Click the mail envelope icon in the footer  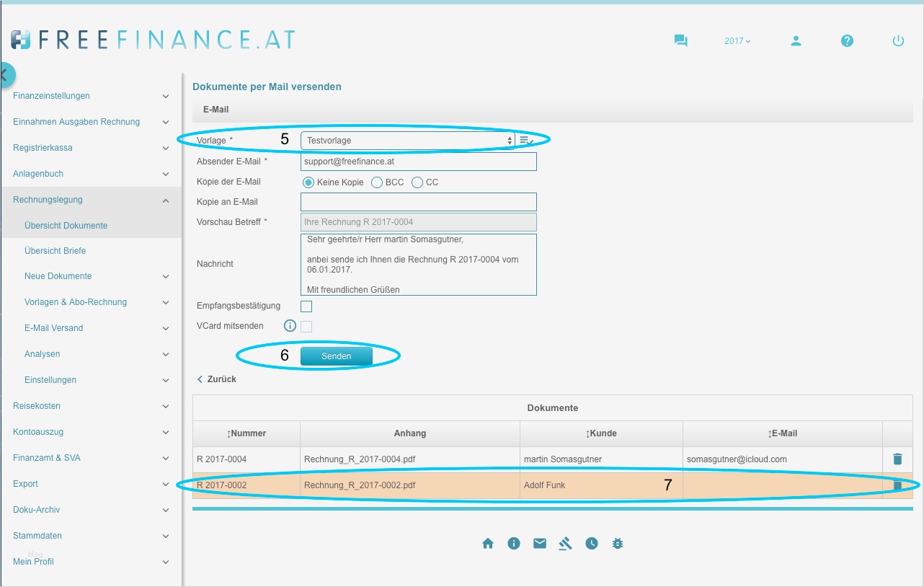point(540,543)
